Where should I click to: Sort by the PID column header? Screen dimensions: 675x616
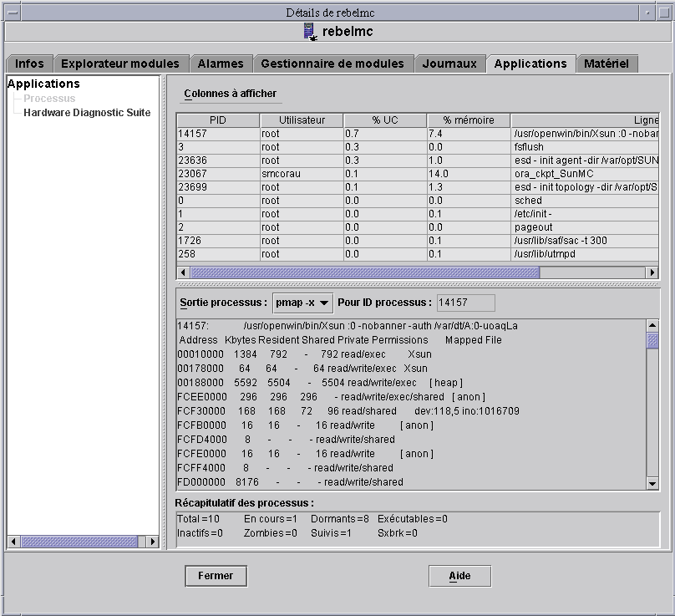coord(218,120)
